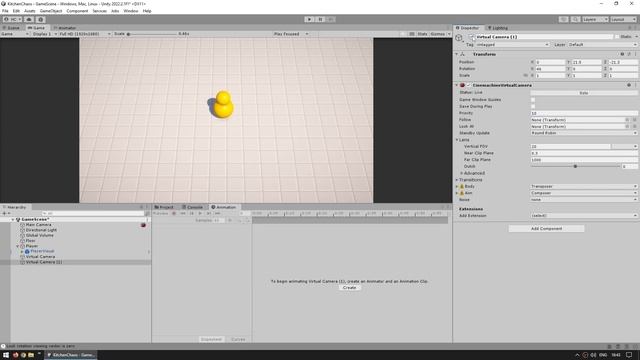Expand PlayerVisual in the Hierarchy
Image resolution: width=640 pixels, height=360 pixels.
click(22, 251)
